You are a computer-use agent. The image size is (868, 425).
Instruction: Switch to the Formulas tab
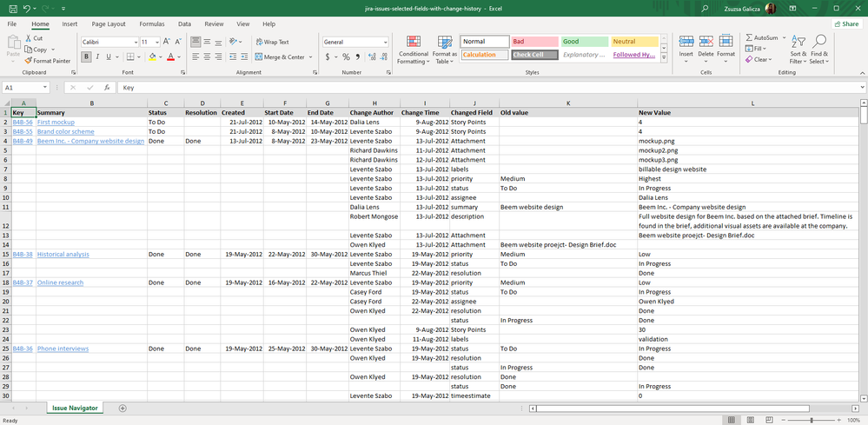tap(152, 24)
